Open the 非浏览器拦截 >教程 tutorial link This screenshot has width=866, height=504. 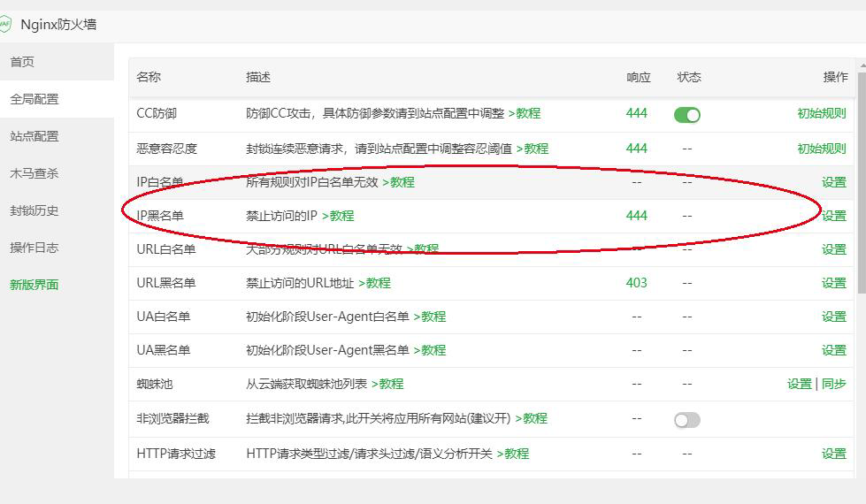coord(532,418)
